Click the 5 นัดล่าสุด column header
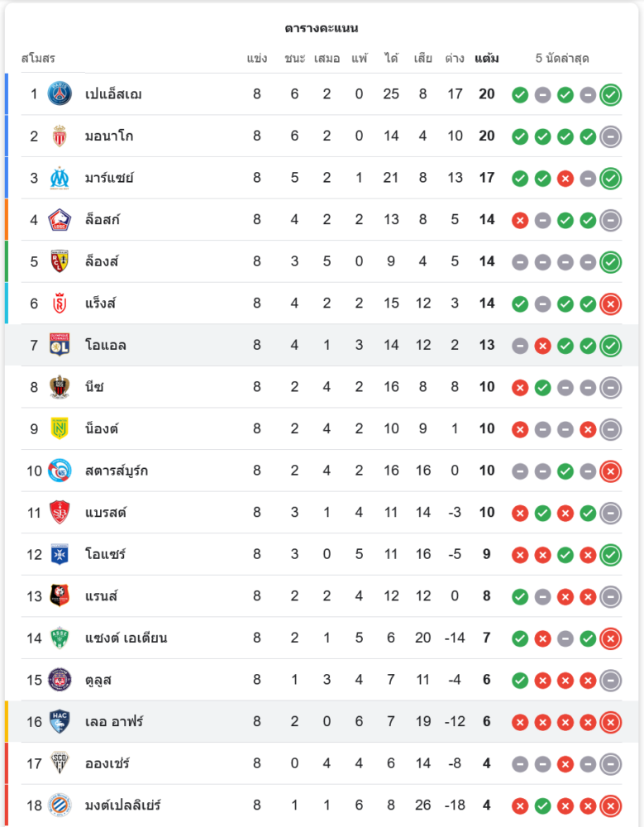Viewport: 644px width, 827px height. (x=562, y=58)
